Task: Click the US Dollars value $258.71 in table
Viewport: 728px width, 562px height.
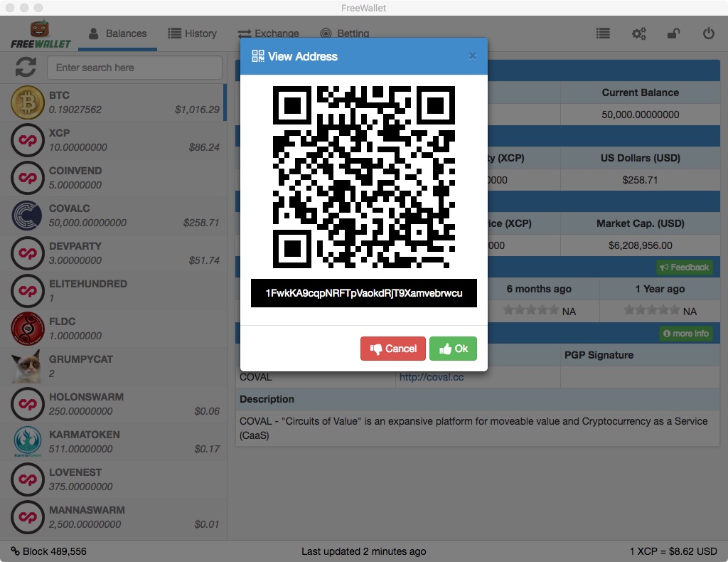Action: pos(641,180)
